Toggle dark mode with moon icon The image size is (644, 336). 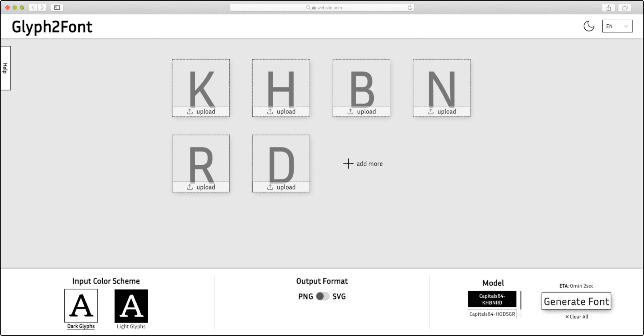(x=589, y=26)
